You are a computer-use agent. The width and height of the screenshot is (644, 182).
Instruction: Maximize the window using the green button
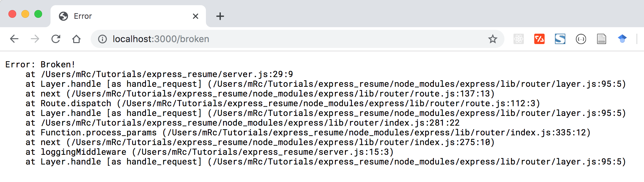[x=38, y=14]
